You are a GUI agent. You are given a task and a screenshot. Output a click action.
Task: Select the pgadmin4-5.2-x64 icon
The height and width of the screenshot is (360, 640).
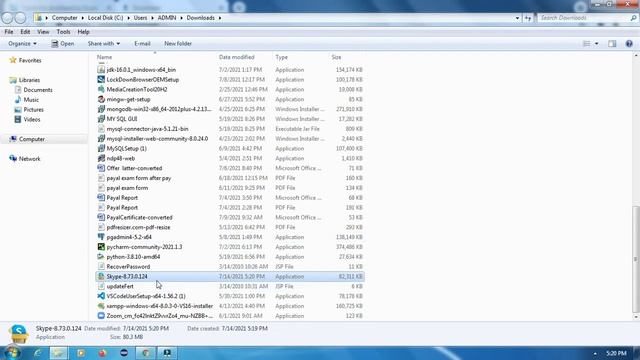pos(101,237)
